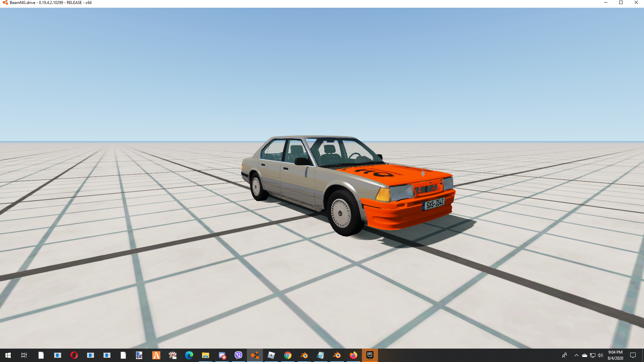This screenshot has width=644, height=362.
Task: Switch to Google Chrome on the taskbar
Action: 288,355
